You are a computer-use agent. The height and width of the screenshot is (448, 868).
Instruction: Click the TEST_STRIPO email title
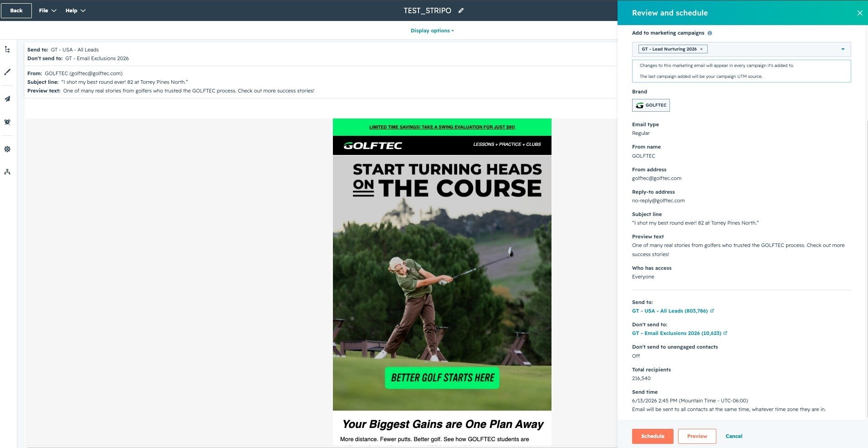coord(427,10)
